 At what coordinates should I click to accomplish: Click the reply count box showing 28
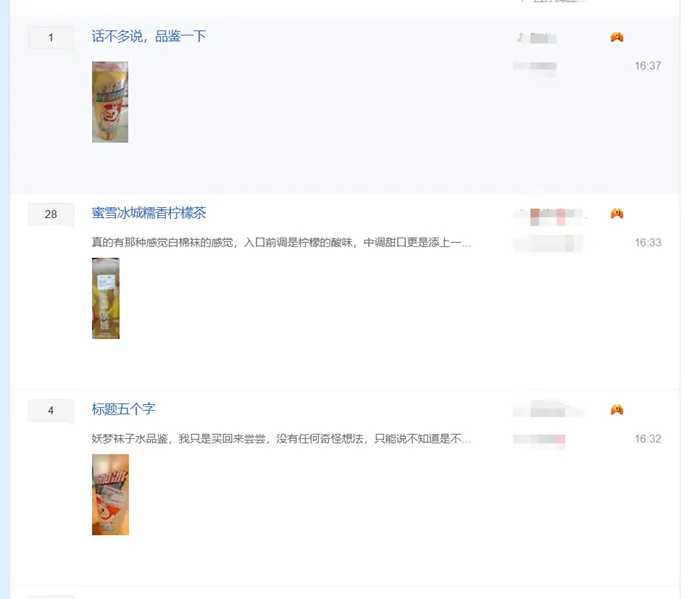click(x=51, y=215)
